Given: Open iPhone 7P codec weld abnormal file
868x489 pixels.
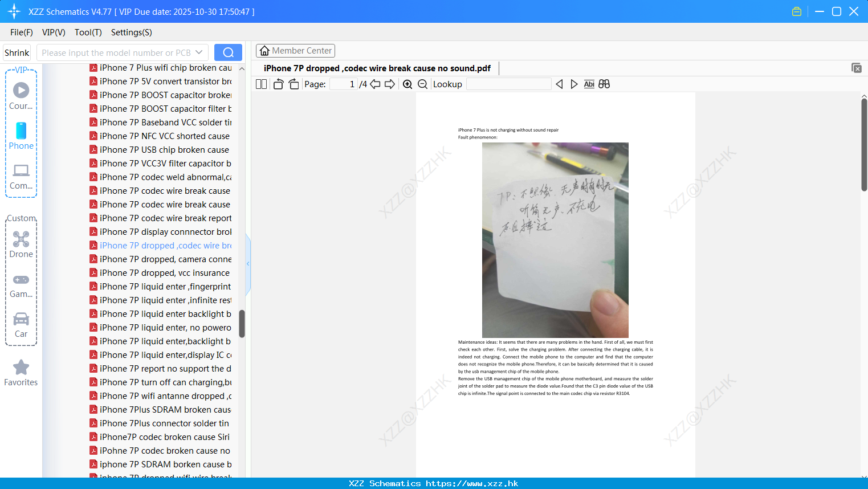Looking at the screenshot, I should (x=161, y=177).
